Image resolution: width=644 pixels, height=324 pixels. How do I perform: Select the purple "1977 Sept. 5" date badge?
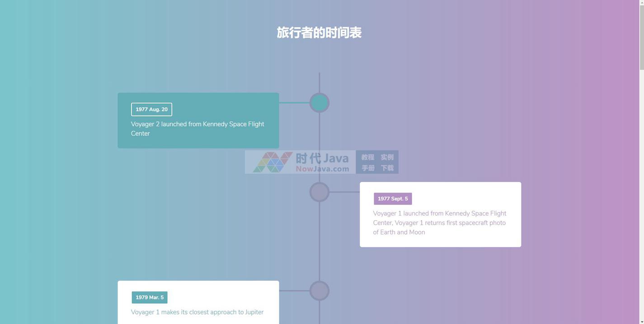392,199
